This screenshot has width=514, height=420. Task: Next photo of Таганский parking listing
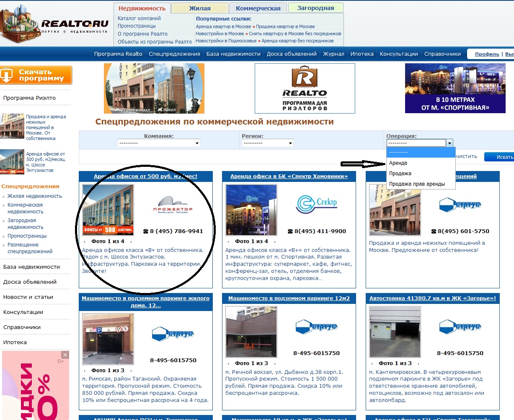click(x=131, y=371)
